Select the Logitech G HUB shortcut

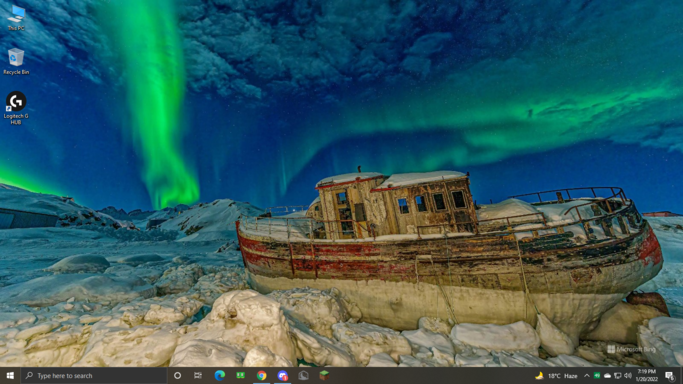pos(16,108)
